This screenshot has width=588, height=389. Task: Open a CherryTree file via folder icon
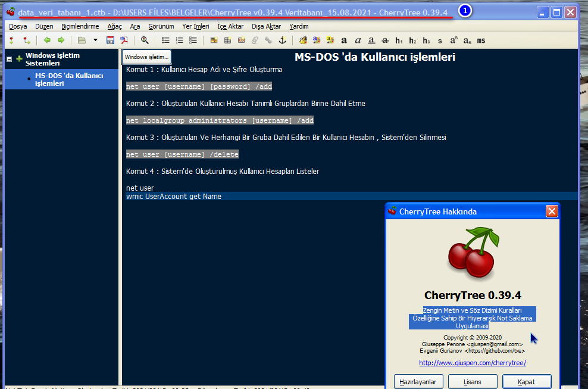click(82, 40)
